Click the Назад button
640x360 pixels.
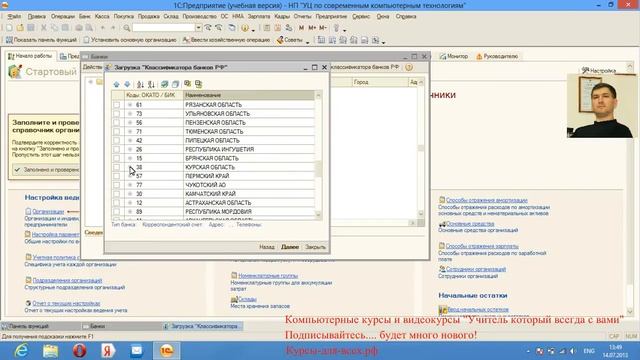[x=267, y=247]
